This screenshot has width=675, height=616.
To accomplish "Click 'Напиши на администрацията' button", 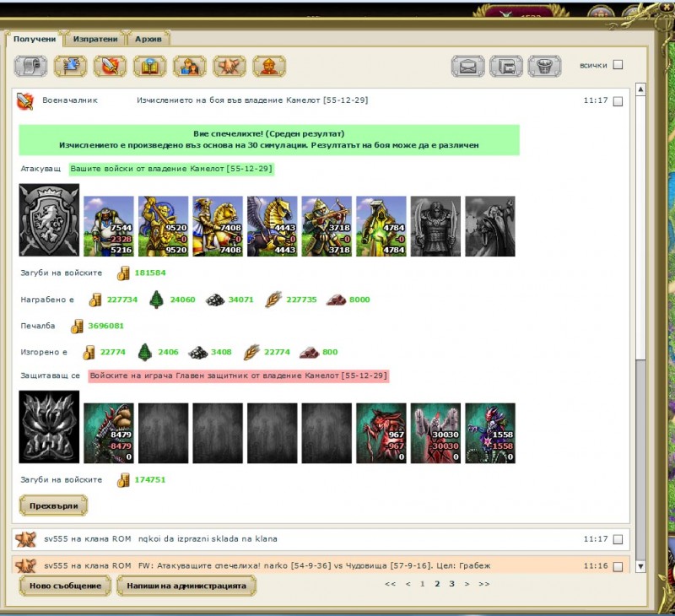I will click(x=186, y=586).
